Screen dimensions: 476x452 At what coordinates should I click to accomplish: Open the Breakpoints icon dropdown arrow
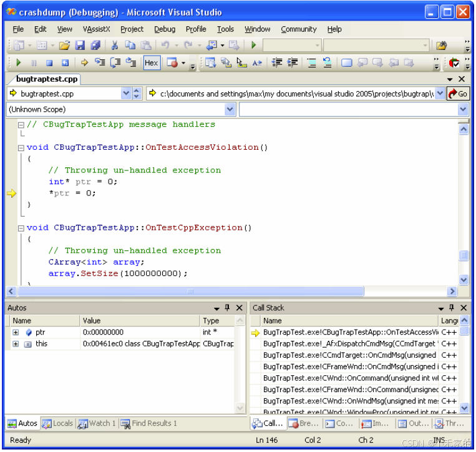(x=183, y=63)
